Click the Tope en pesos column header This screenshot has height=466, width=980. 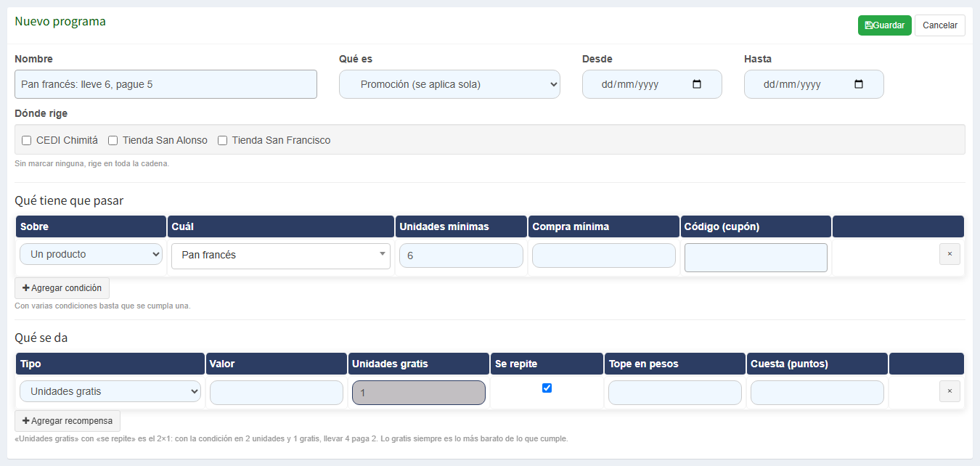pyautogui.click(x=675, y=364)
